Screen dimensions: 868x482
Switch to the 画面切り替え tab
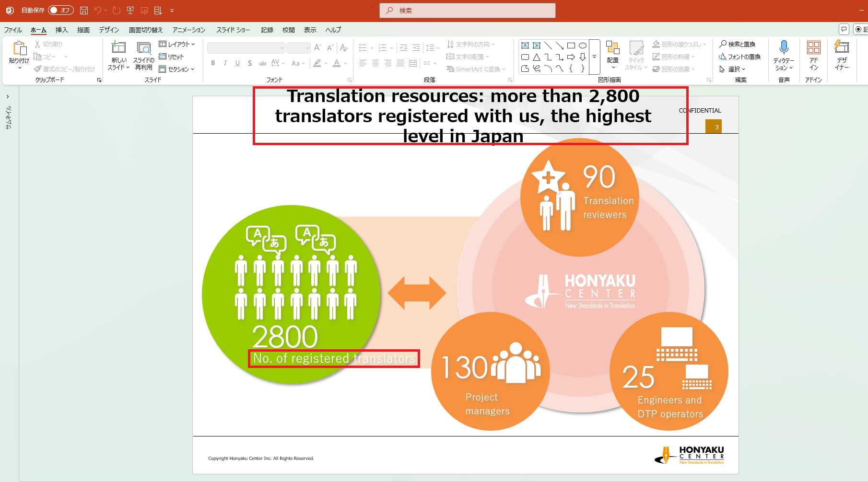click(146, 30)
